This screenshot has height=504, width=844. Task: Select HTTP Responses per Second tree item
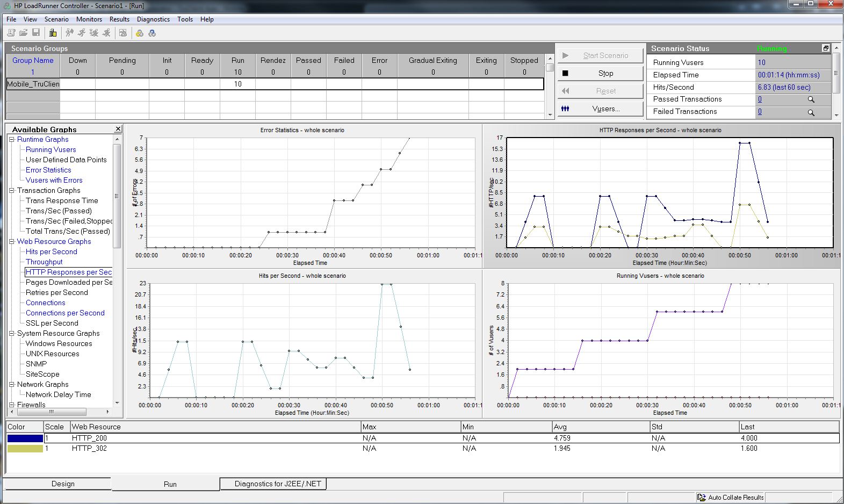point(69,272)
